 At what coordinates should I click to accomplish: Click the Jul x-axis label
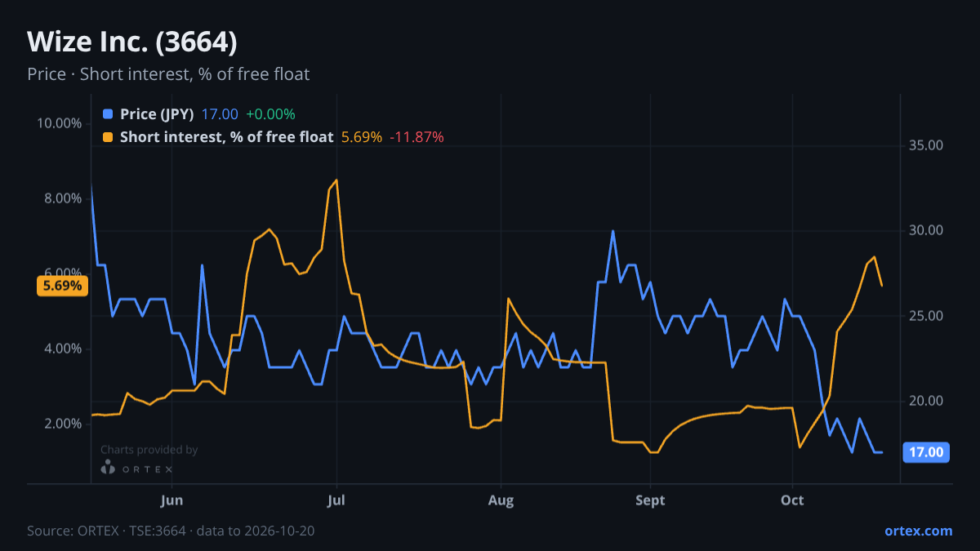tap(336, 500)
